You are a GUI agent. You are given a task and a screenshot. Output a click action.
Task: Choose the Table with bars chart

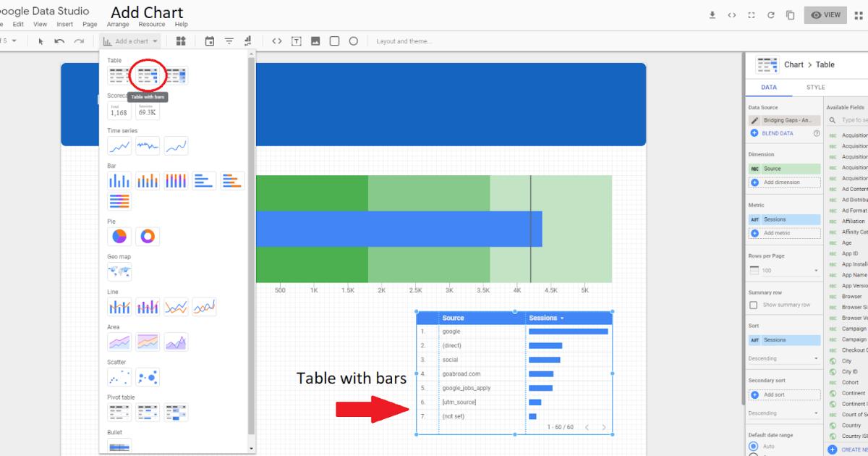[147, 75]
